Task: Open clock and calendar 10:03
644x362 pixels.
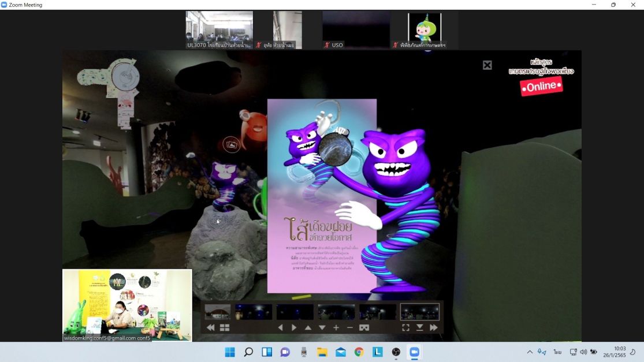Action: coord(615,352)
